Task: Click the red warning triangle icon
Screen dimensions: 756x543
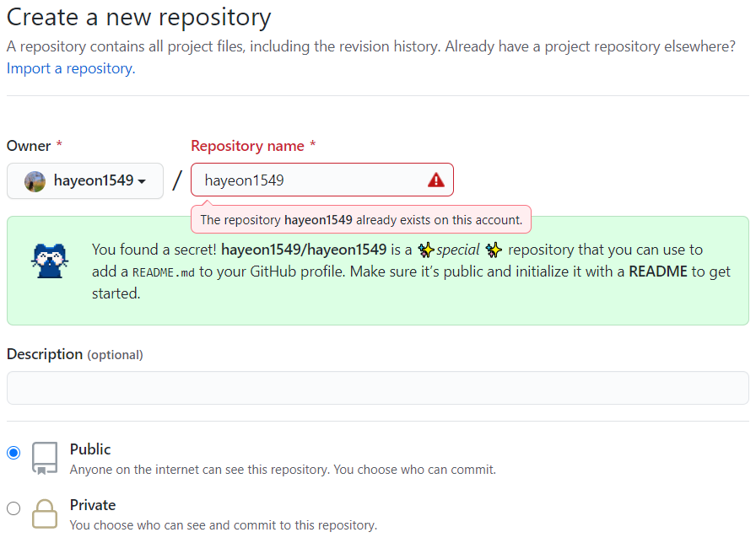Action: 436,180
